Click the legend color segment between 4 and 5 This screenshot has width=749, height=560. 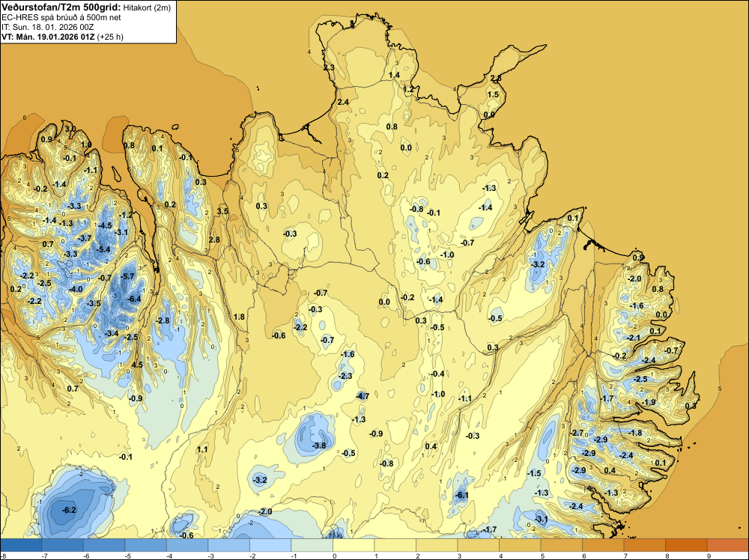pos(520,545)
